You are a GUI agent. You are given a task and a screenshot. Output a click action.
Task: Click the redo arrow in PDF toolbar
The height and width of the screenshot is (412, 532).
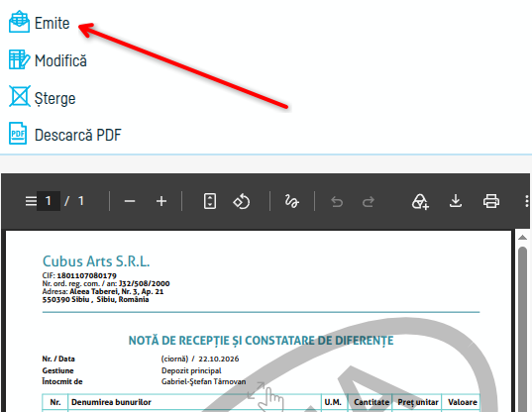click(369, 202)
